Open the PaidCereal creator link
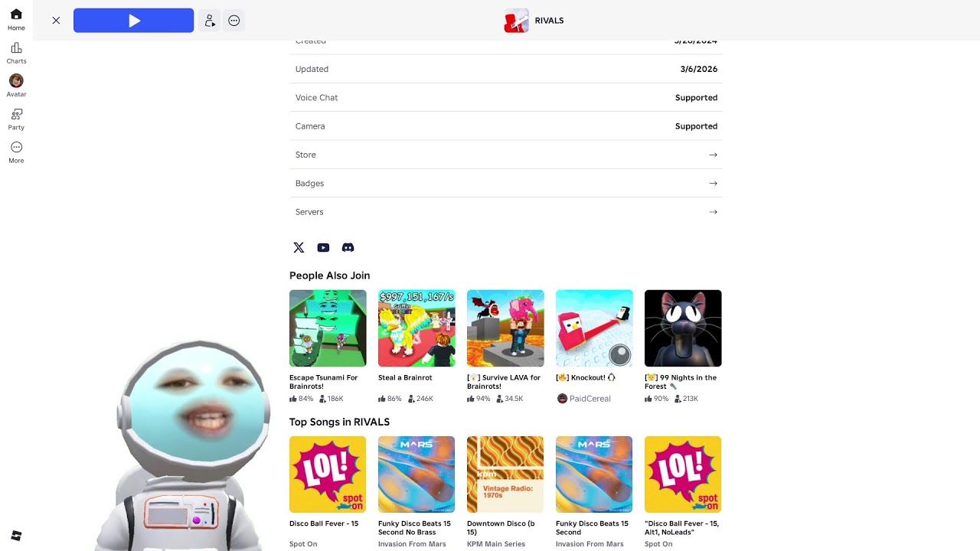This screenshot has height=551, width=980. [583, 399]
